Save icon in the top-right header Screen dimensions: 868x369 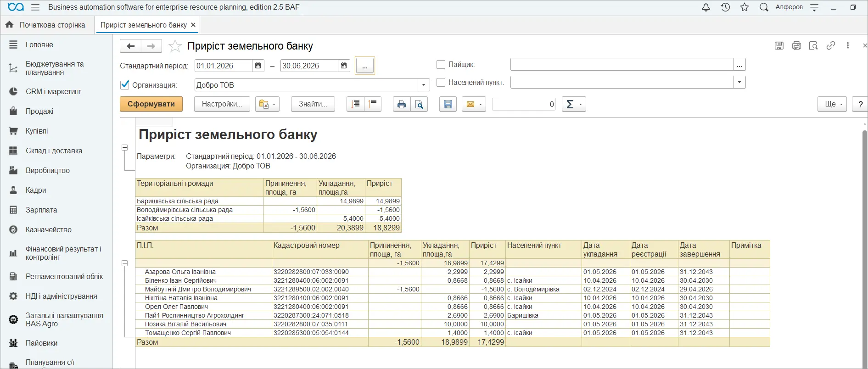[779, 45]
